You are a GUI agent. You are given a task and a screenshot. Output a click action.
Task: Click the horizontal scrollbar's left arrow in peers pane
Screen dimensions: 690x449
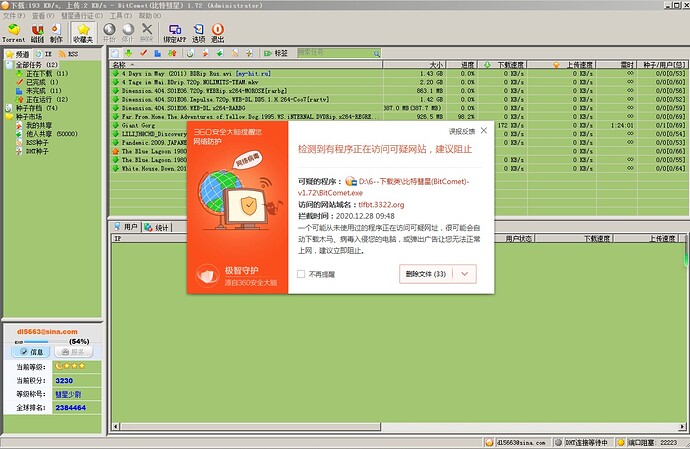pyautogui.click(x=116, y=427)
